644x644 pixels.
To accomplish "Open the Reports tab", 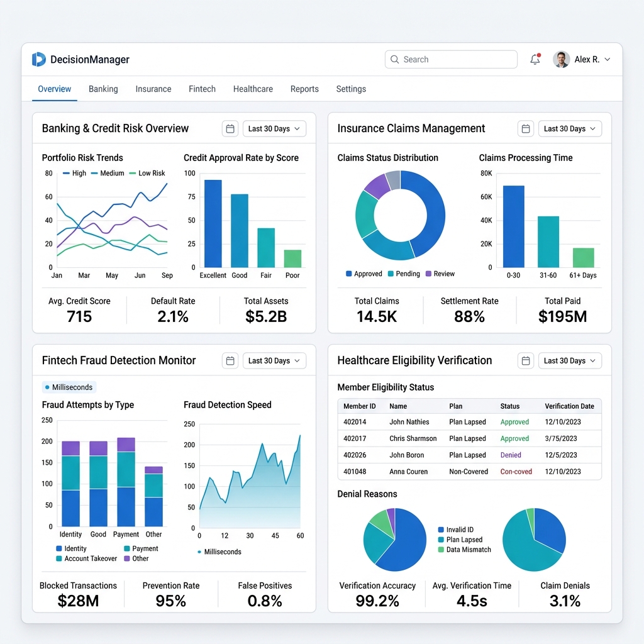I will coord(304,89).
